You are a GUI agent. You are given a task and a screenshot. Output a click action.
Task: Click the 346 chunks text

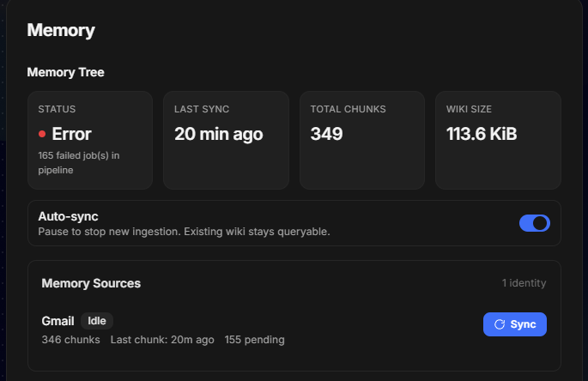coord(71,340)
